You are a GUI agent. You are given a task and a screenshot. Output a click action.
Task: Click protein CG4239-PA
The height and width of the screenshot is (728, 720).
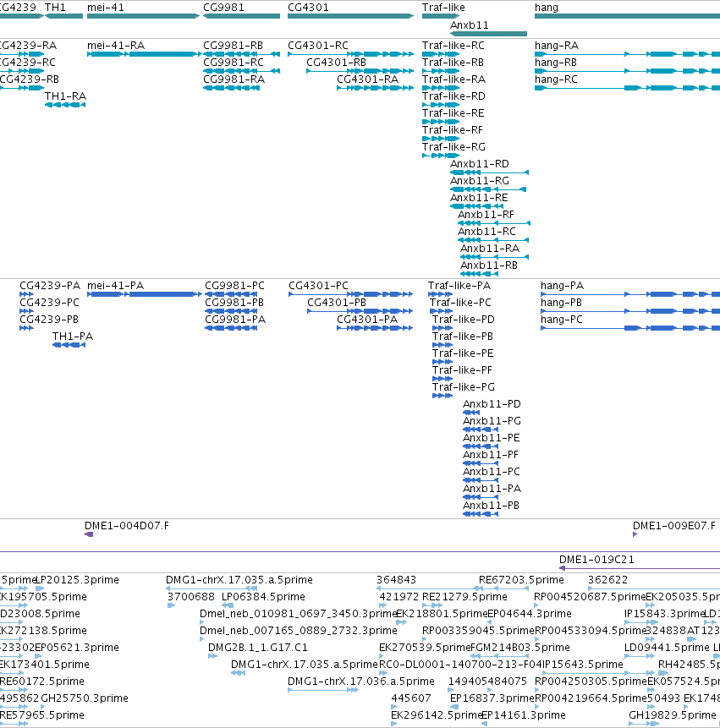point(50,286)
